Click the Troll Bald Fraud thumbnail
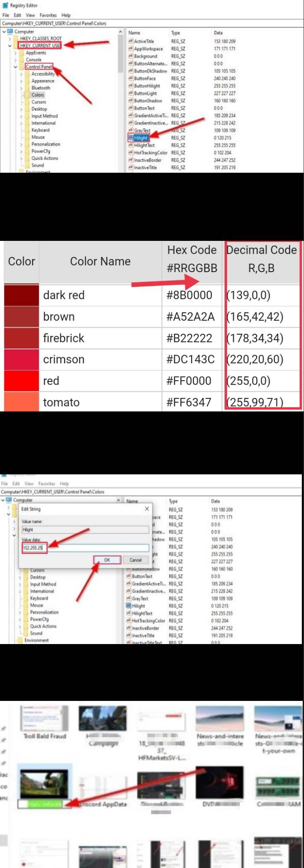 tap(44, 718)
